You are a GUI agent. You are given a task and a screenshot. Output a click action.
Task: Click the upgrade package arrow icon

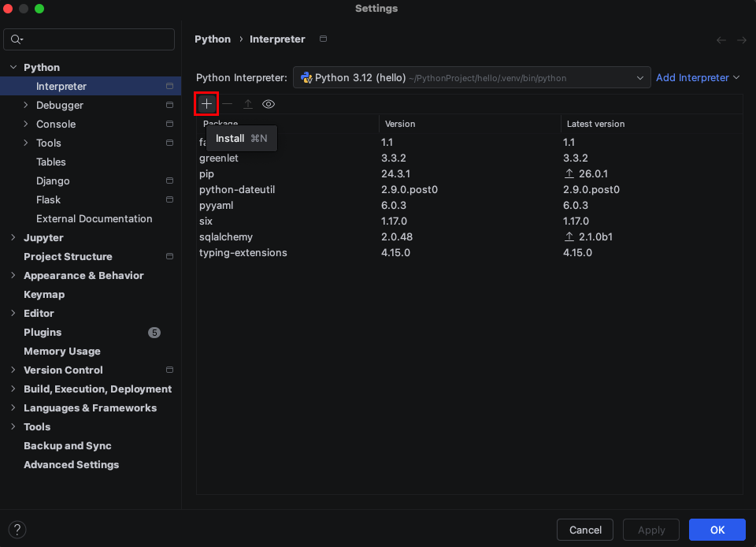coord(248,104)
